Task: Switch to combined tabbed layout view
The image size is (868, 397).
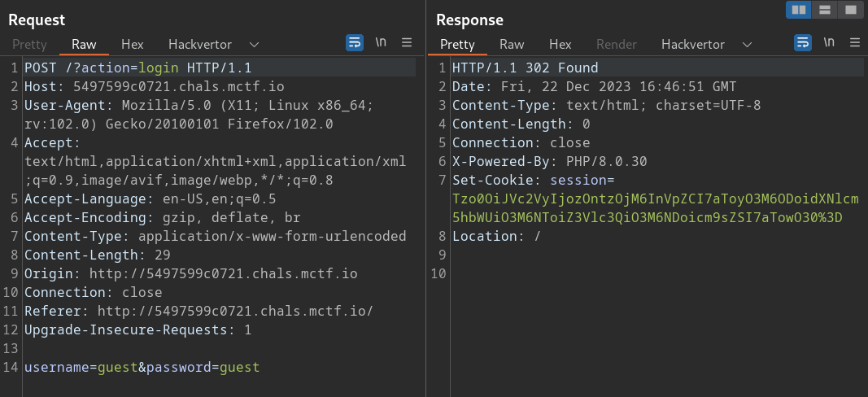Action: (850, 10)
